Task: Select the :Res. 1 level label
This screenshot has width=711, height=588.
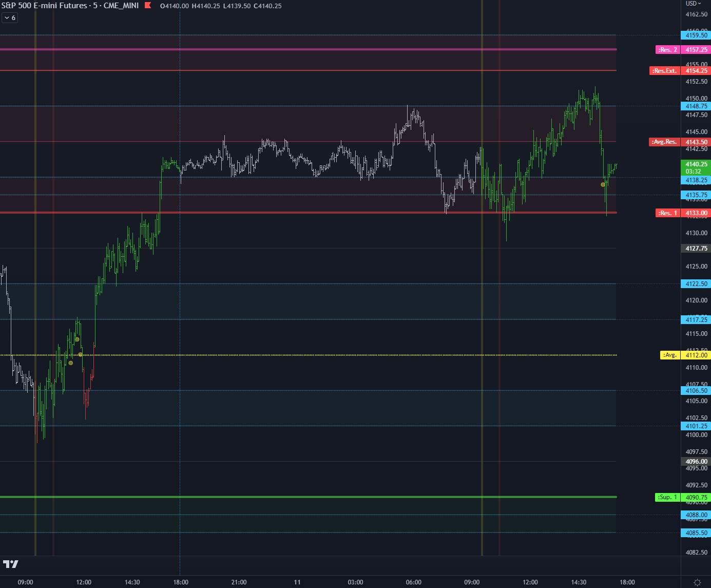Action: click(668, 213)
